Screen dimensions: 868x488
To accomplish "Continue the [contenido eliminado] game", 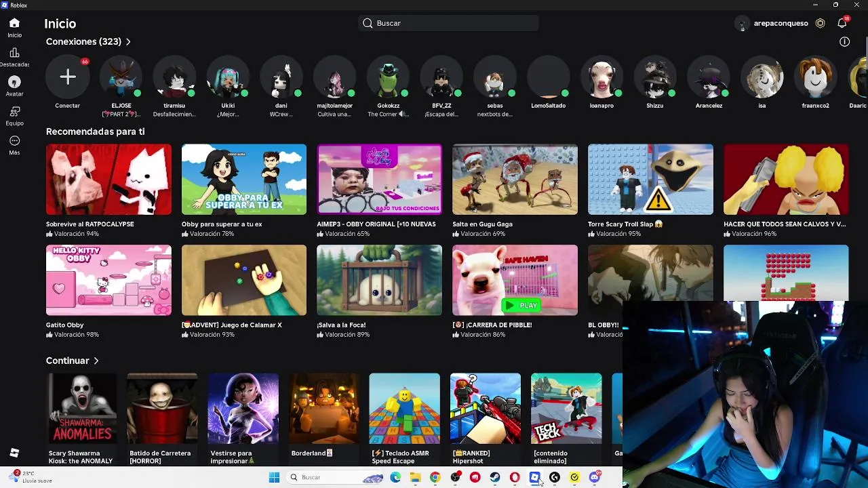I will click(566, 409).
